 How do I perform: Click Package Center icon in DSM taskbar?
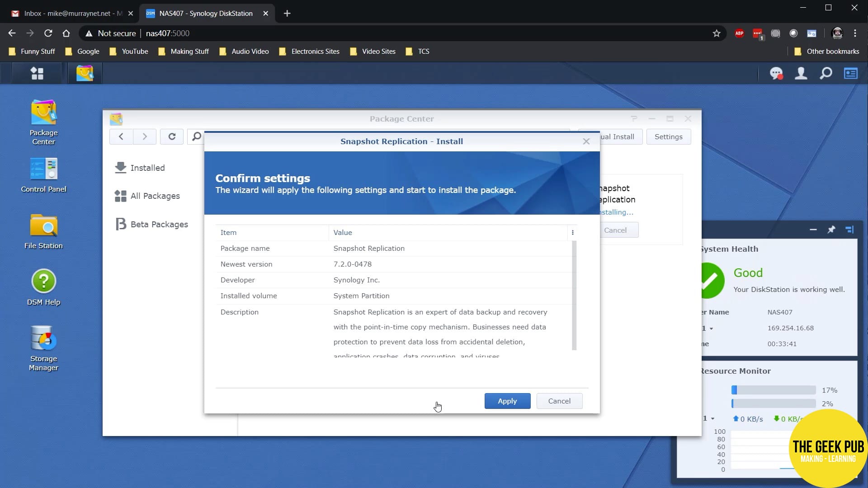85,73
